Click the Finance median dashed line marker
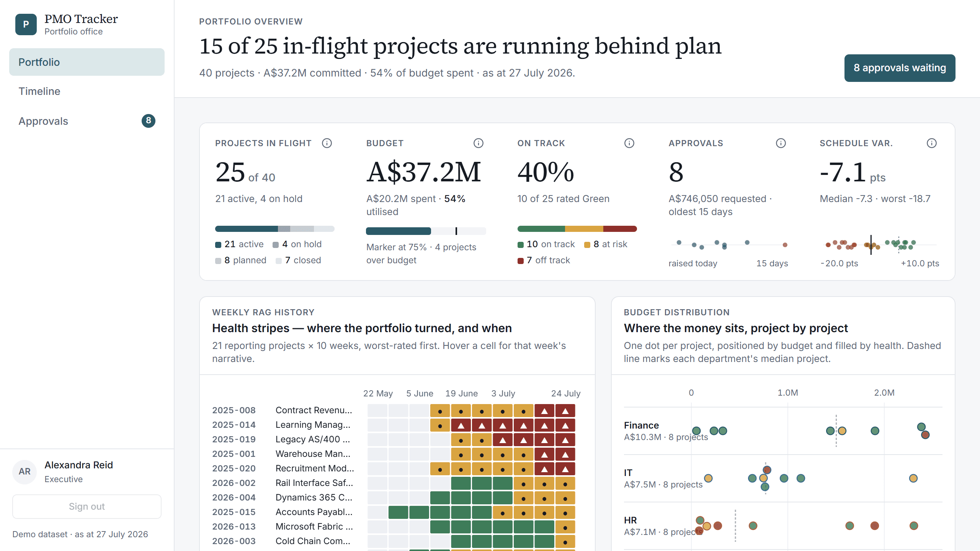This screenshot has width=980, height=551. [836, 431]
